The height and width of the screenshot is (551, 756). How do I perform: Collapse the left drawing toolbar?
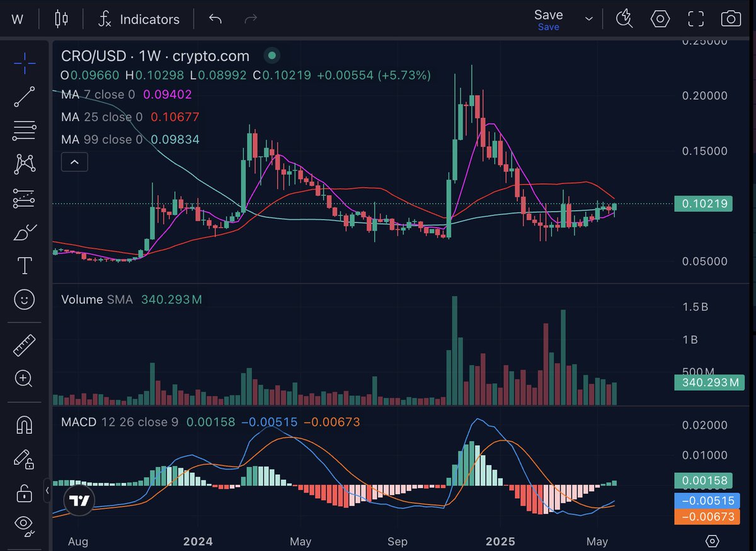48,490
